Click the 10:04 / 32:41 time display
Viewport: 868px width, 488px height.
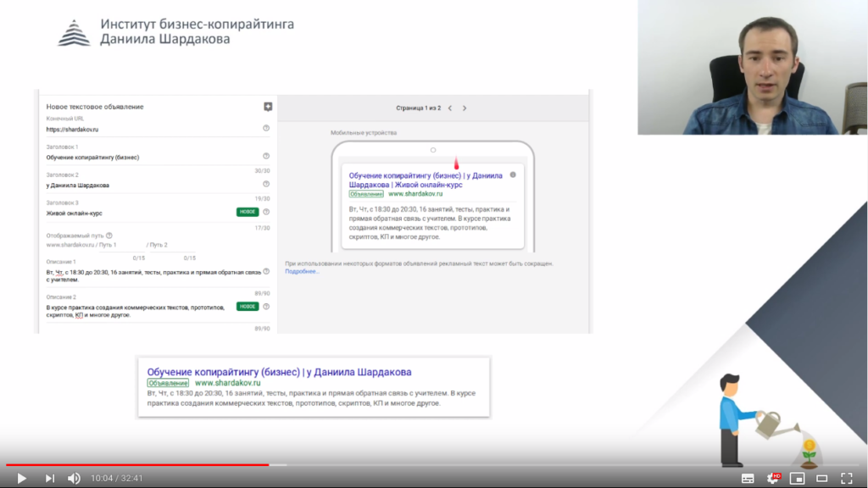point(117,478)
